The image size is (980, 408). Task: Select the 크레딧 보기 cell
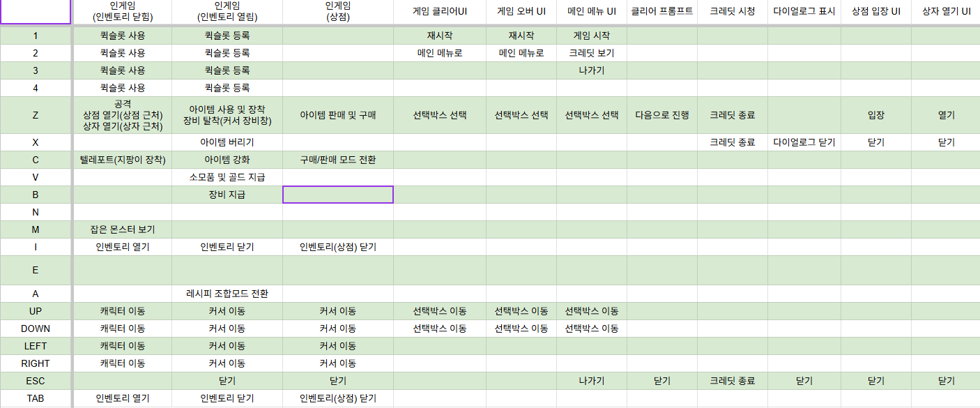[592, 53]
